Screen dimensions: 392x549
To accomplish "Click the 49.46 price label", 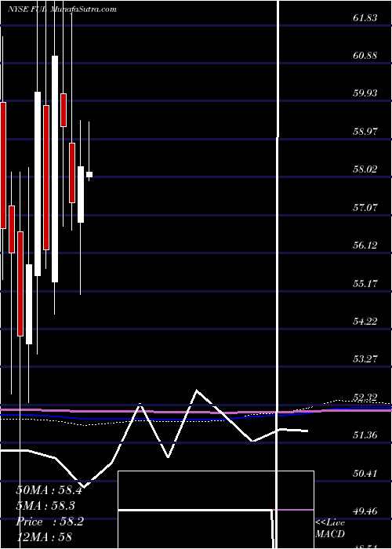I will coord(365,511).
